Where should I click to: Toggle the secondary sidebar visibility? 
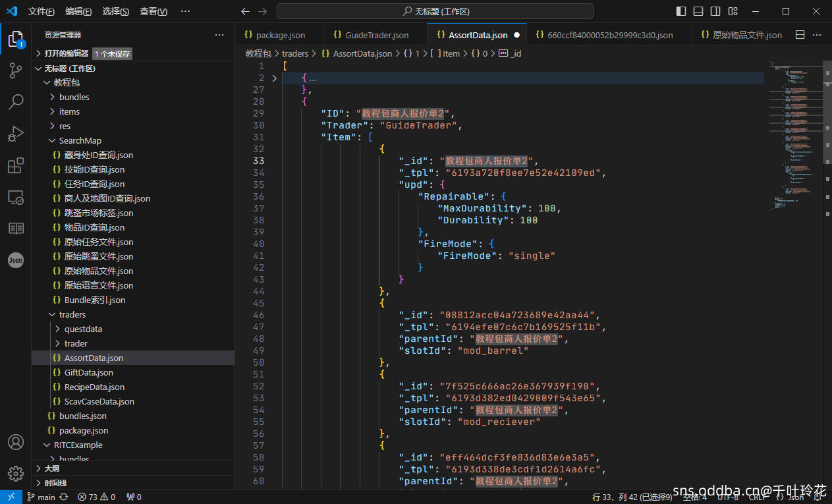click(x=715, y=12)
